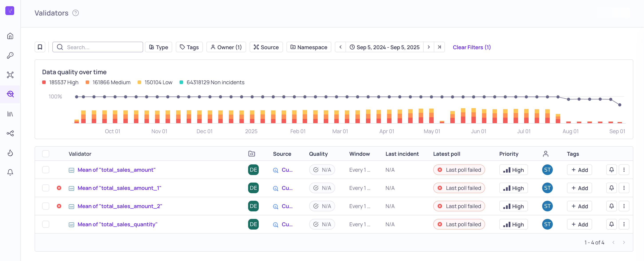This screenshot has height=261, width=644.
Task: Click the purple app logo icon
Action: click(x=10, y=10)
